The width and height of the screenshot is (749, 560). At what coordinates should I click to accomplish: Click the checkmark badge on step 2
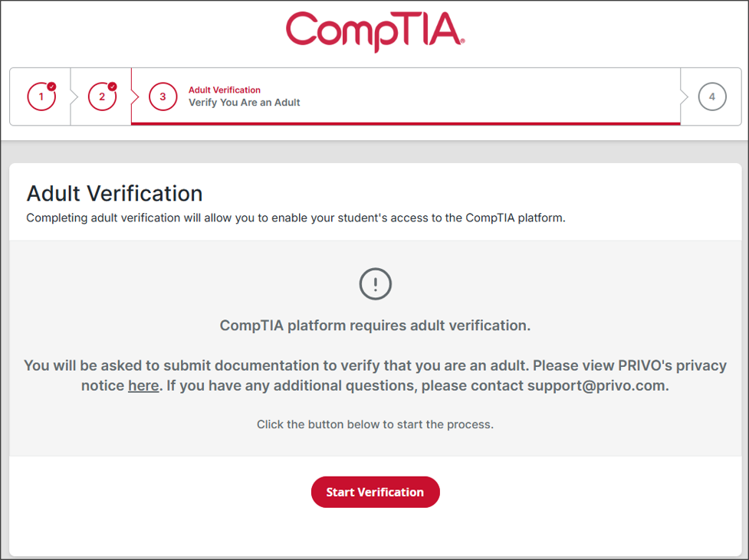(x=112, y=87)
